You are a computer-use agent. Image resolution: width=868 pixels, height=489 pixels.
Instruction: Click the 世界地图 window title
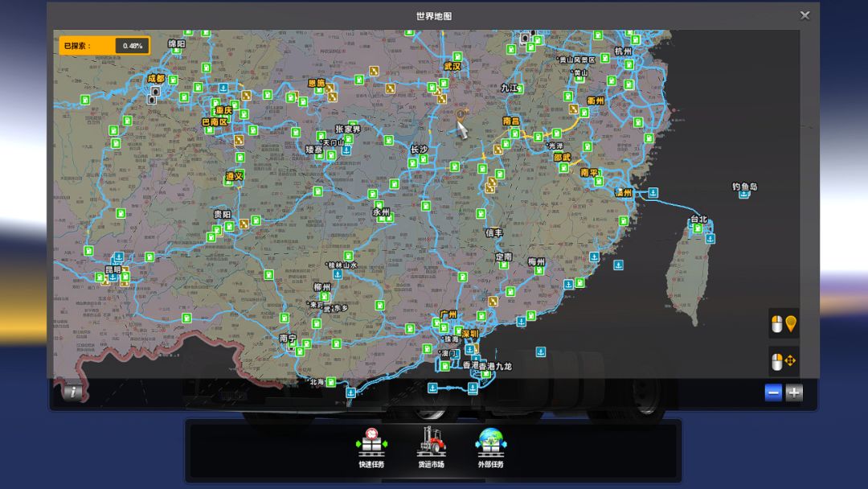click(x=434, y=16)
